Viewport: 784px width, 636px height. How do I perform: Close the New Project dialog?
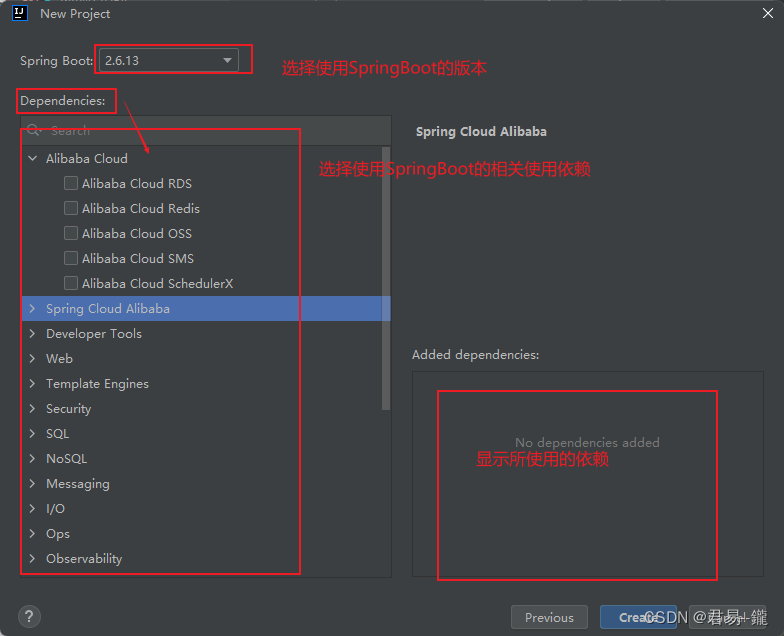pyautogui.click(x=768, y=14)
